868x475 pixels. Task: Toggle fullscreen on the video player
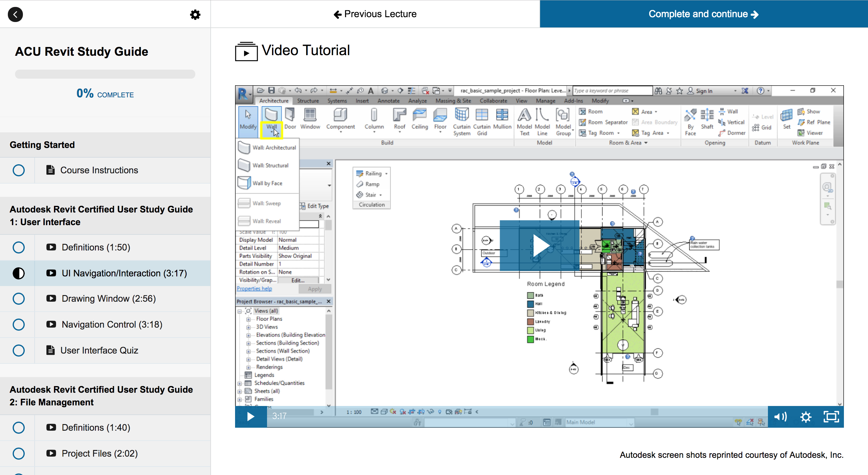(x=831, y=417)
